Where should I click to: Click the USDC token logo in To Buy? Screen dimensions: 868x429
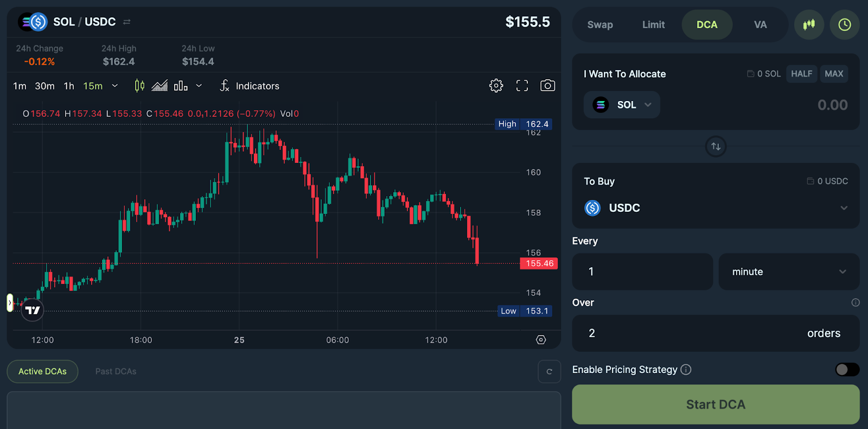coord(592,207)
